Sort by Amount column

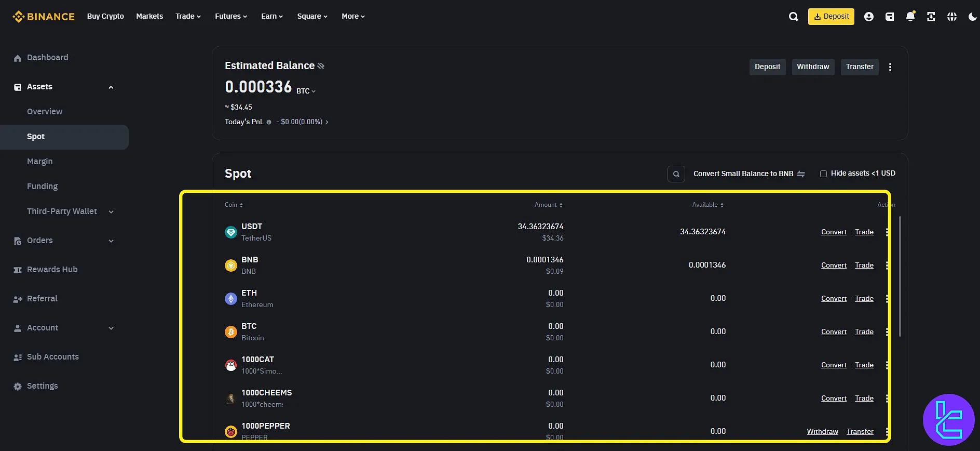coord(549,205)
